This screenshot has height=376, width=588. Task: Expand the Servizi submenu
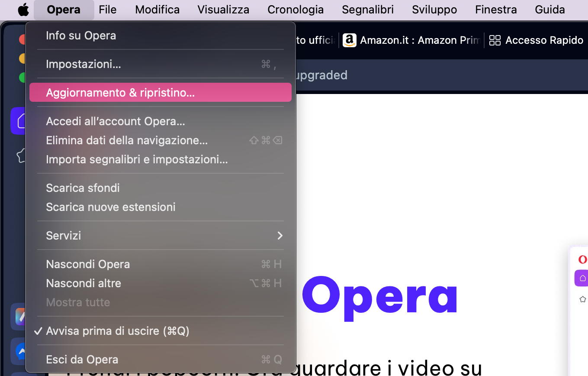pyautogui.click(x=161, y=236)
